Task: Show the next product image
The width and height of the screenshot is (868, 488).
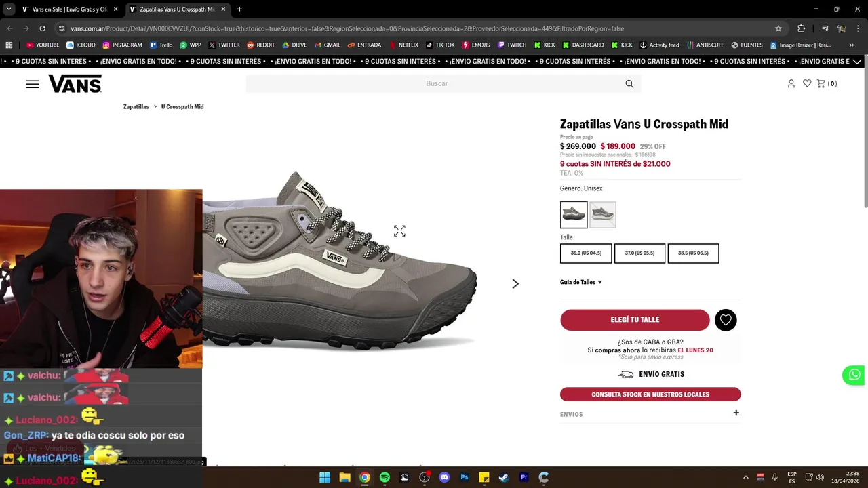Action: tap(515, 284)
